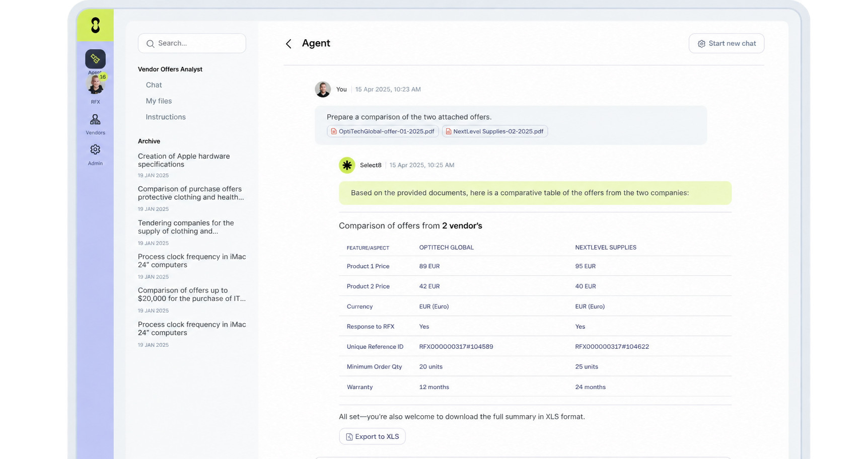Select the 20 units cell
This screenshot has height=459, width=868.
click(x=431, y=367)
